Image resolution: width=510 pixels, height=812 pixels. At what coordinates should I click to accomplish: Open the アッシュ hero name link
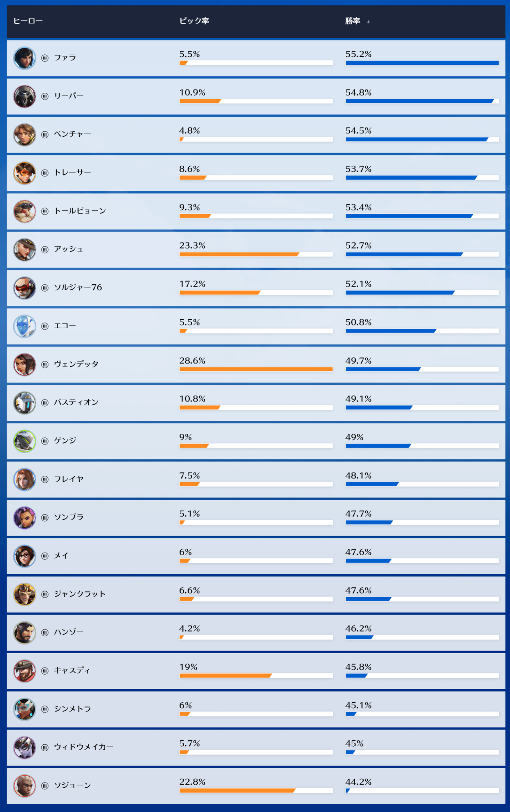(x=69, y=249)
